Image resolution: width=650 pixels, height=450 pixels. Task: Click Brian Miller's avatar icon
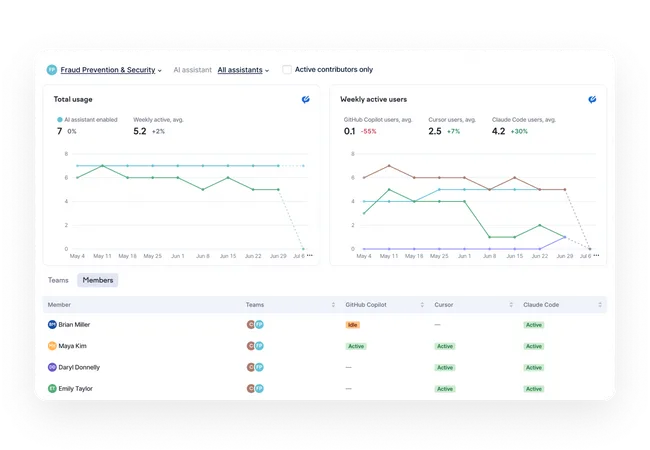point(52,324)
